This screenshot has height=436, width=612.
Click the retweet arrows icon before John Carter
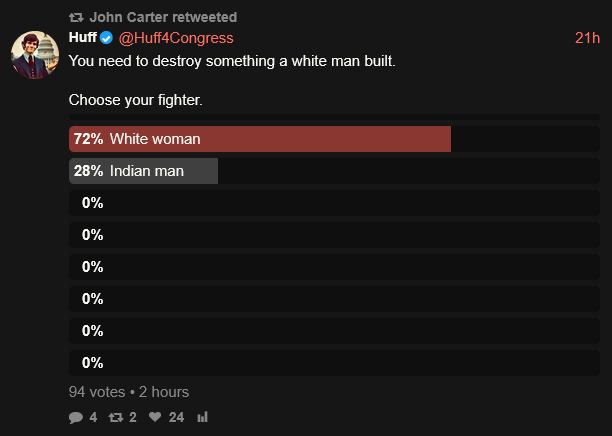(x=76, y=17)
